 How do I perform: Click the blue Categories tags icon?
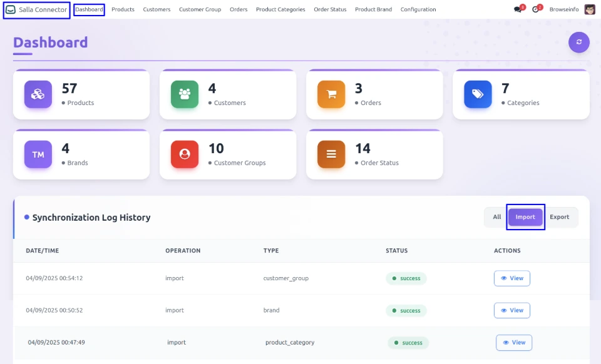(x=478, y=94)
